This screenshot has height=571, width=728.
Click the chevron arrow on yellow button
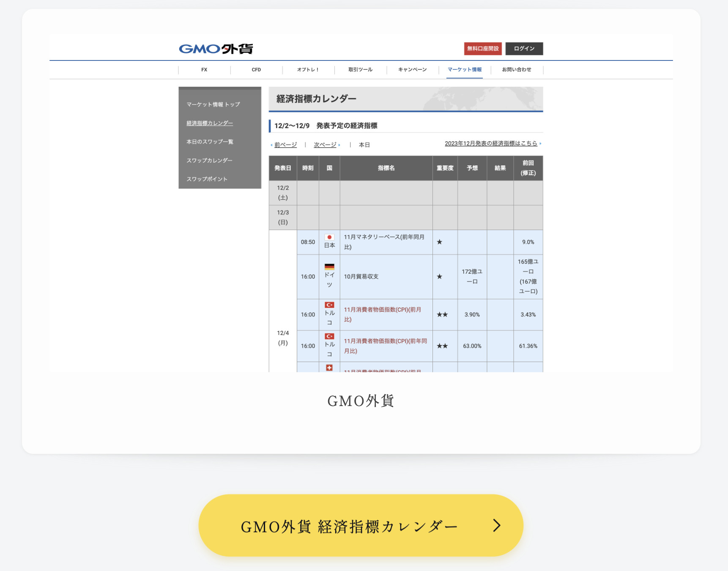coord(497,525)
